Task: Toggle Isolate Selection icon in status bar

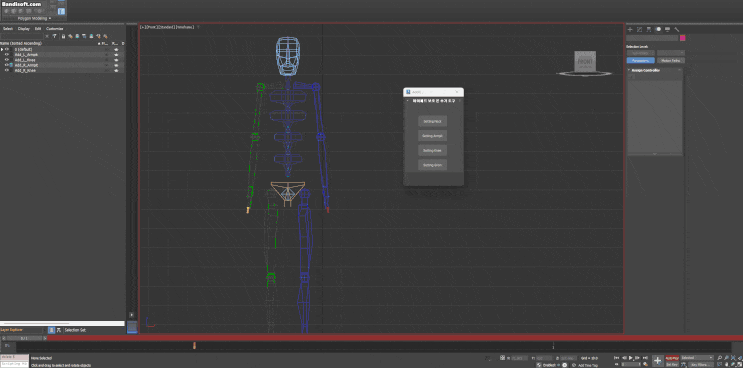Action: coord(487,359)
